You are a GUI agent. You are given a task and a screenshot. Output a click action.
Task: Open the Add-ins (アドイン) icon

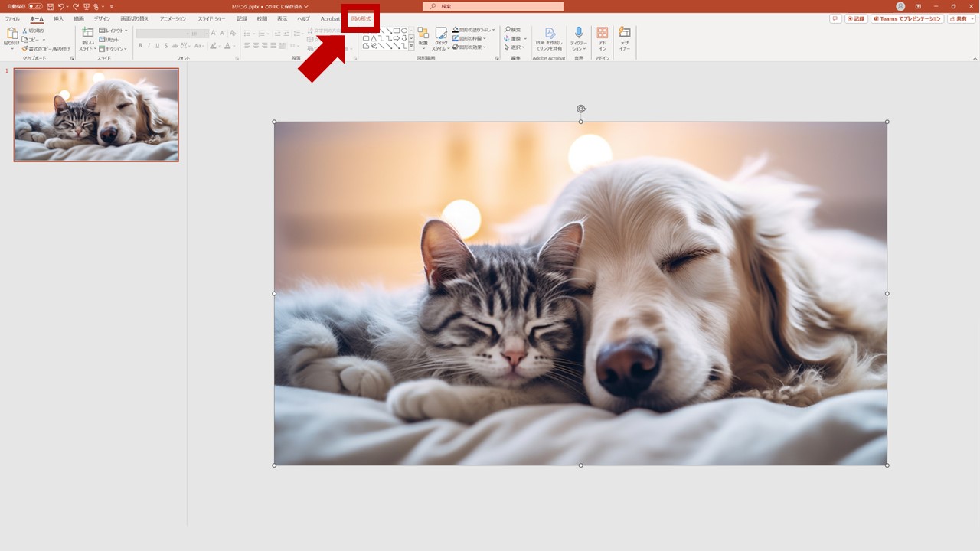tap(602, 33)
